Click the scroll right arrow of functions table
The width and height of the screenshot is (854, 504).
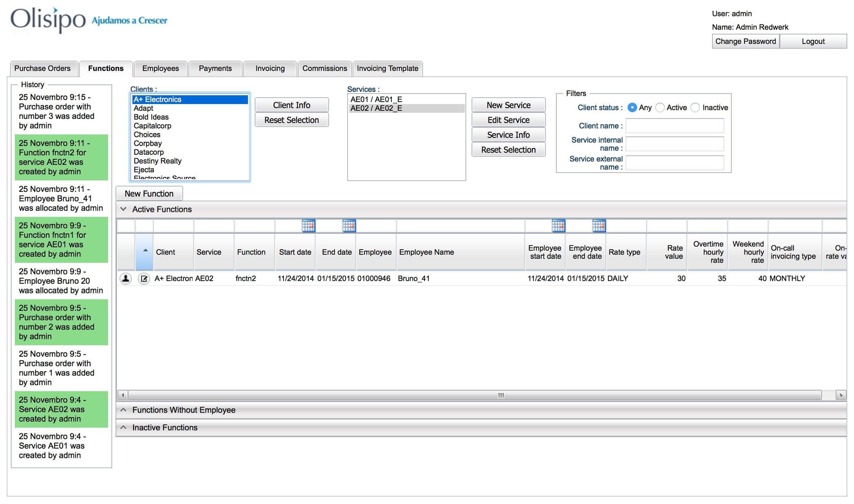click(841, 395)
